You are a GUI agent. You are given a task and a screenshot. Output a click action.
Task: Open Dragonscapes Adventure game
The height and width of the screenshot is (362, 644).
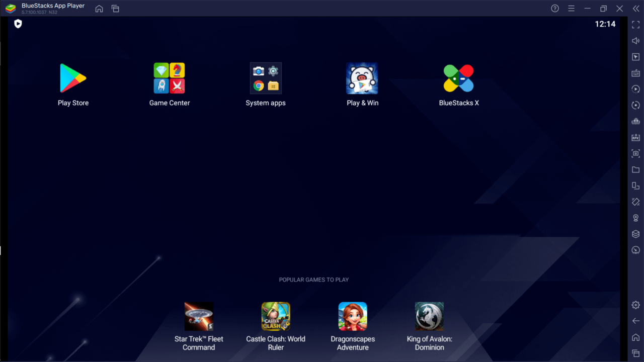pos(353,316)
